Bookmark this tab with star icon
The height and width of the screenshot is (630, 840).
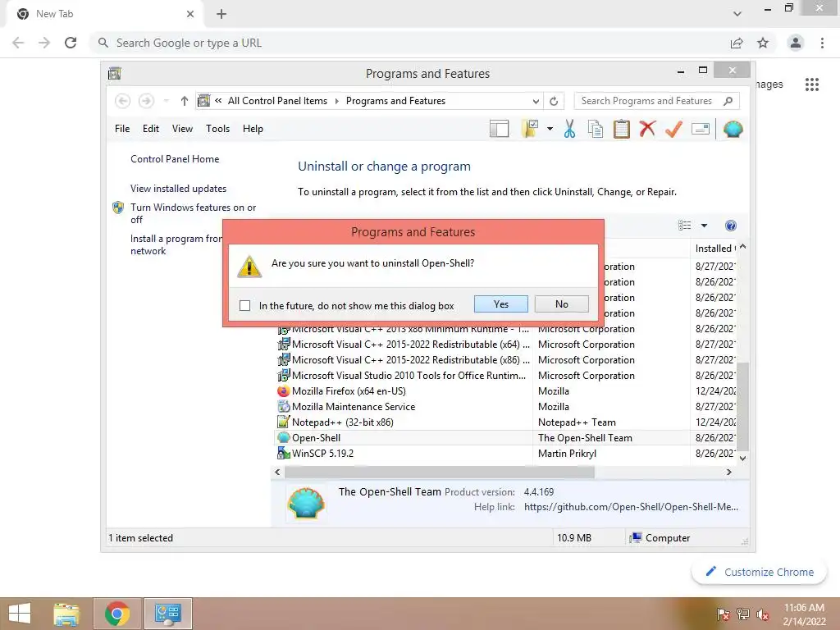763,43
